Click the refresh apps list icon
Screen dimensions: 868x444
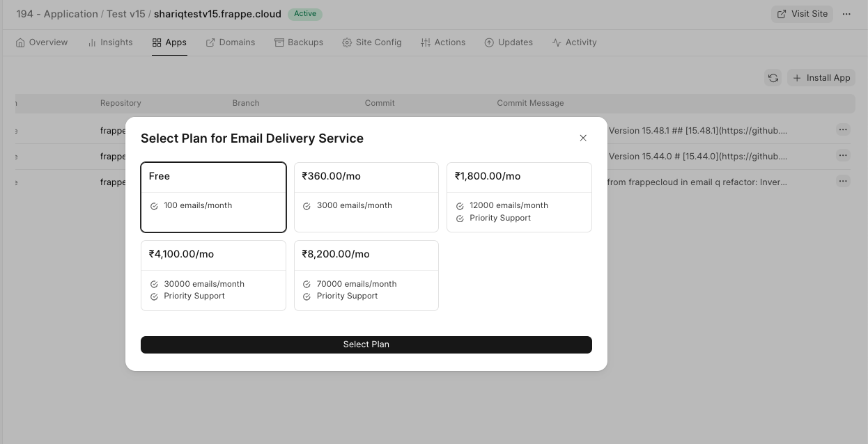pyautogui.click(x=773, y=78)
